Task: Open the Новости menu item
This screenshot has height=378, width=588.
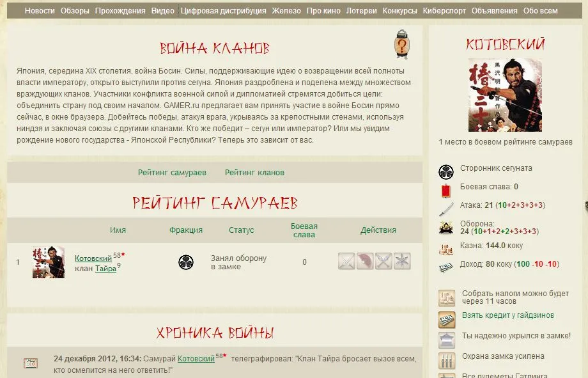Action: pos(40,11)
